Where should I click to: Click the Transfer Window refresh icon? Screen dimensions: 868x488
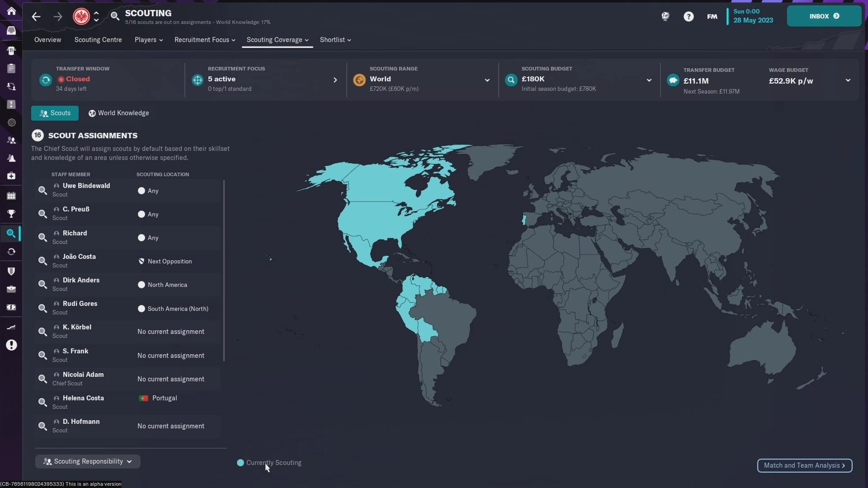[x=46, y=80]
